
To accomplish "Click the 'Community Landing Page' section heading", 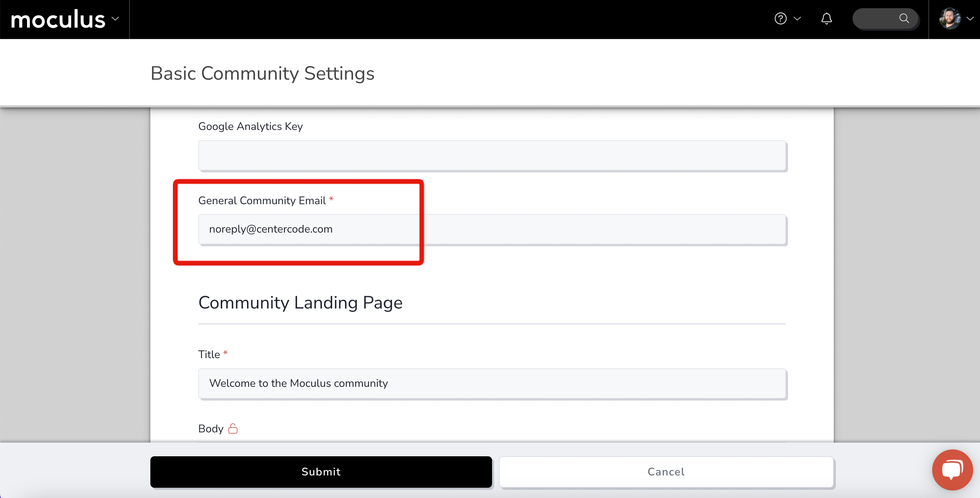I will [300, 303].
